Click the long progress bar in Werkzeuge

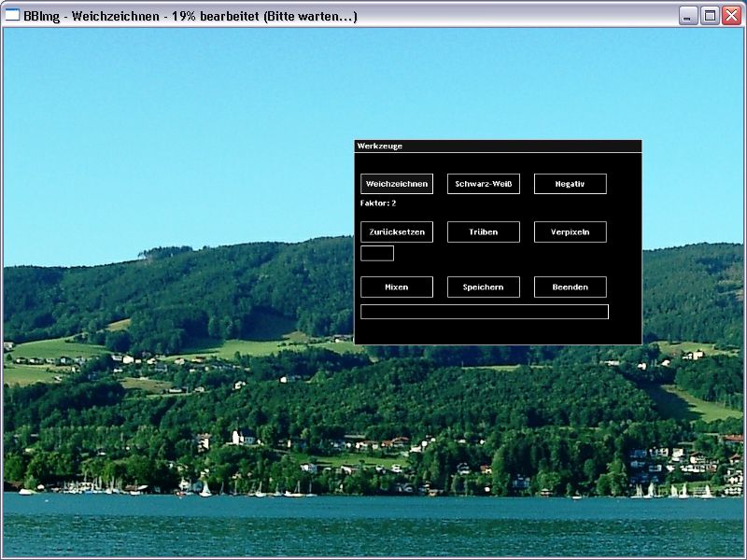point(484,312)
